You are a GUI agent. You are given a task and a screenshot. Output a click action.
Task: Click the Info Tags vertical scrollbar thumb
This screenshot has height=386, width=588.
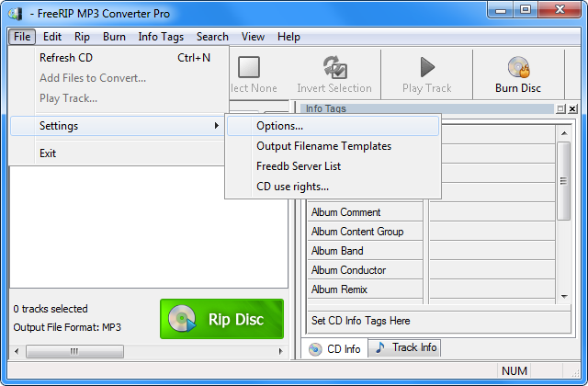(x=563, y=181)
